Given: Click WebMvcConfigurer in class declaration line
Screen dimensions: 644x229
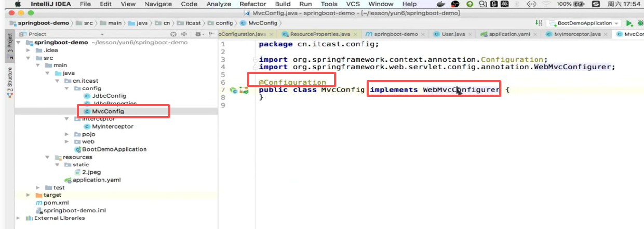Looking at the screenshot, I should tap(461, 90).
